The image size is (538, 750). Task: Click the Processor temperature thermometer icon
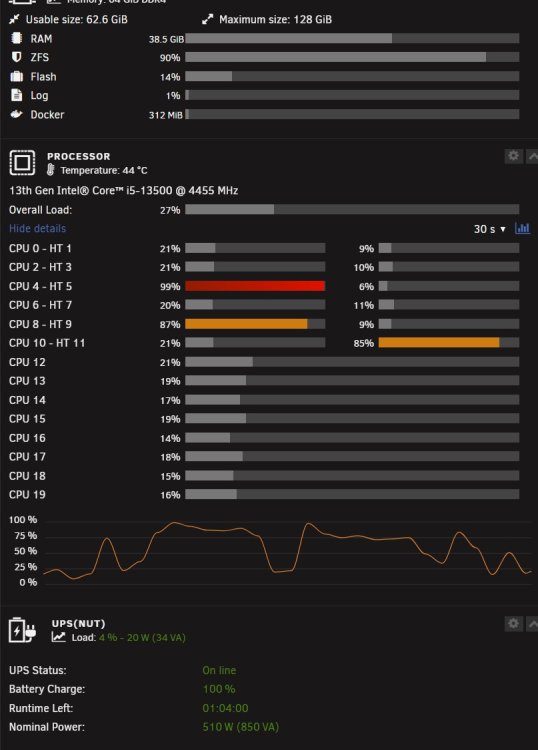(x=50, y=170)
